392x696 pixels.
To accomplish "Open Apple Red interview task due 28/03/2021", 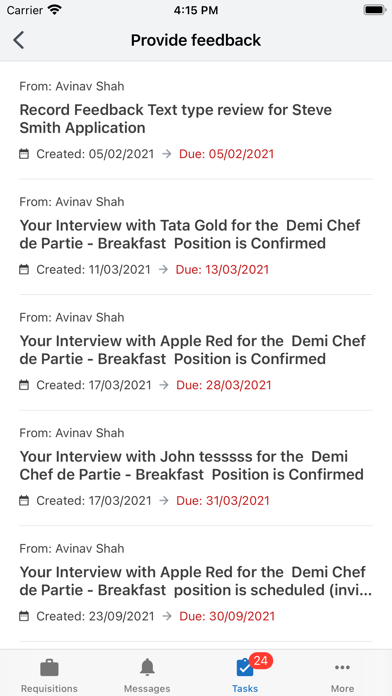I will point(196,352).
